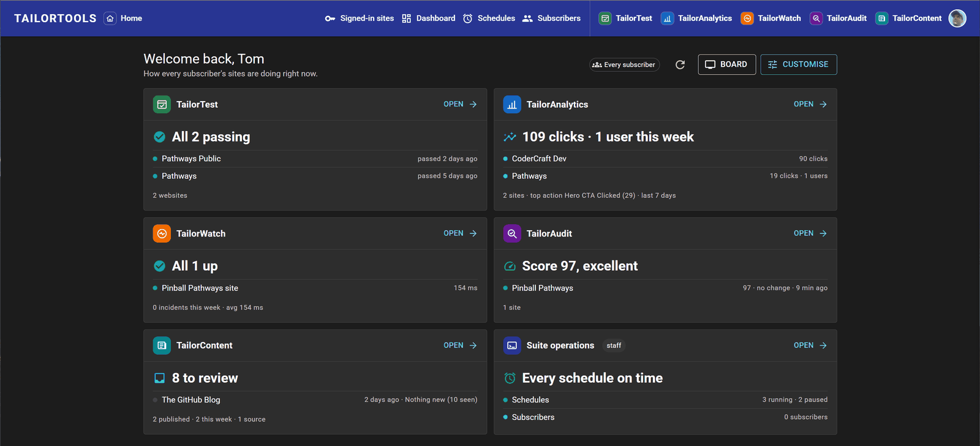This screenshot has height=446, width=980.
Task: Click the arrow next to TailorContent OPEN
Action: click(473, 346)
